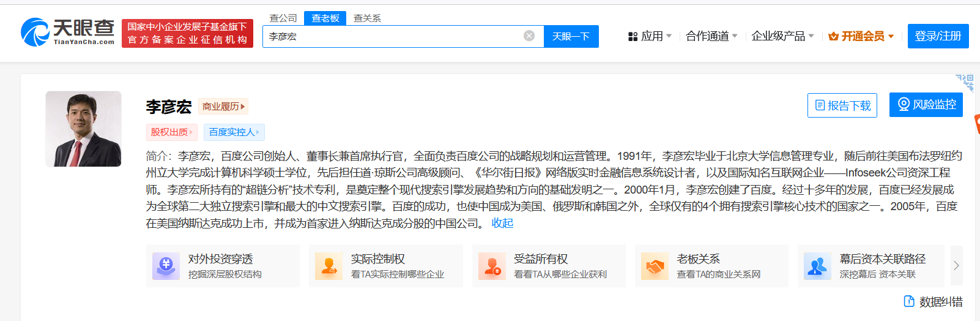Click the 数据纠错 document icon
Viewport: 980px width, 321px height.
point(909,301)
